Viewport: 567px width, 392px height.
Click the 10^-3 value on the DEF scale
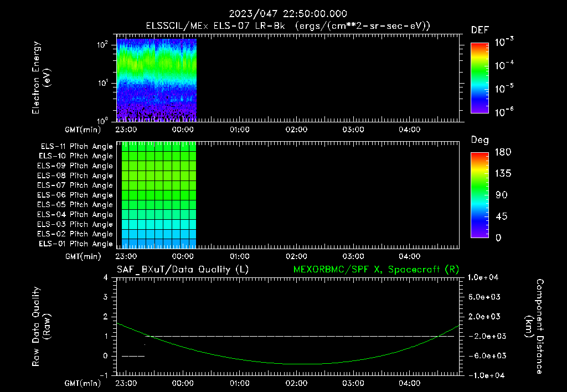pos(504,42)
